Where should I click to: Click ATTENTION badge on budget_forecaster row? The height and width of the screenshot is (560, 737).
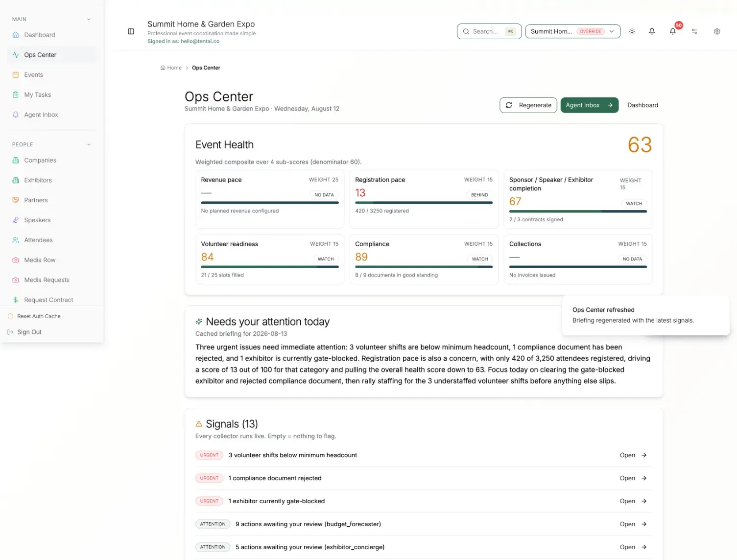pyautogui.click(x=213, y=524)
